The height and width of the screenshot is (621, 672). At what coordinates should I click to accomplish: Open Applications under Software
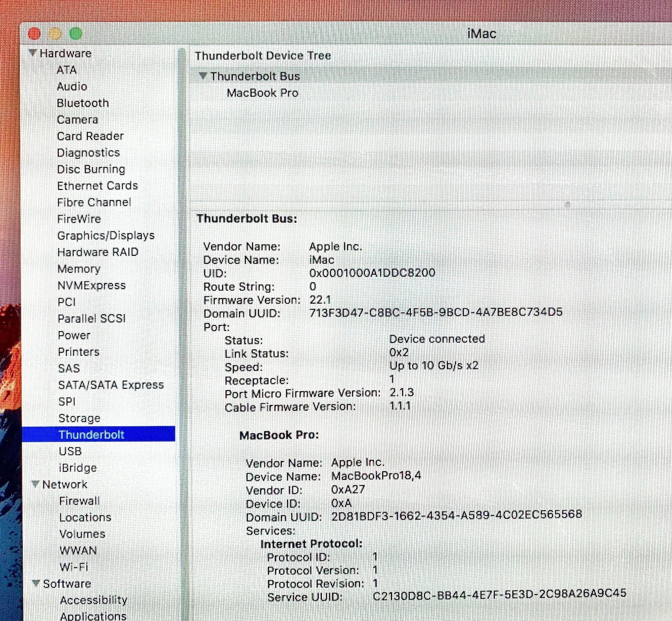93,616
